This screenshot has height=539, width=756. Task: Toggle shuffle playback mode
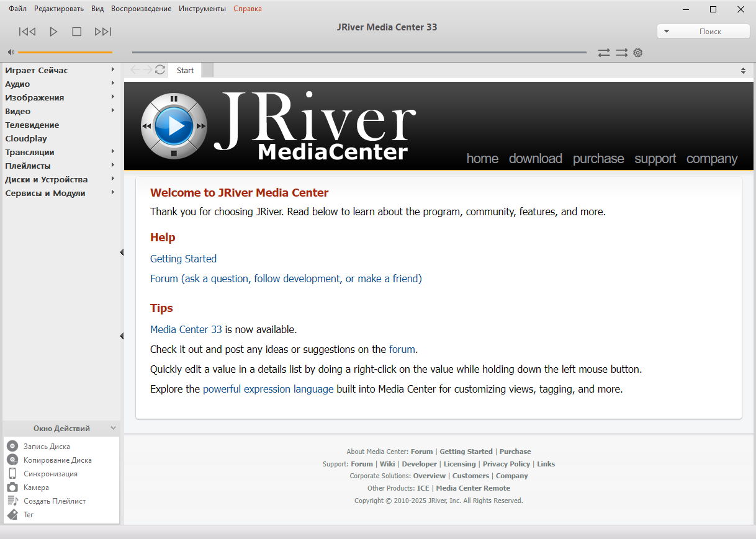point(621,53)
